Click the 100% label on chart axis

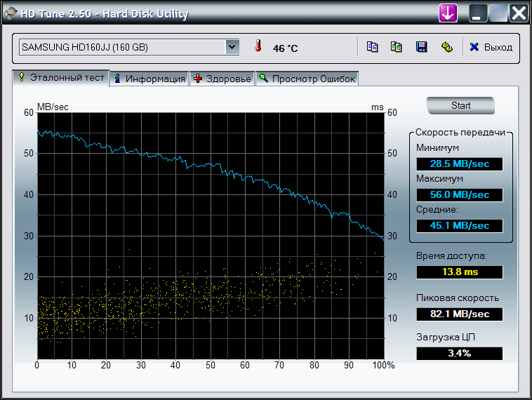tap(383, 366)
